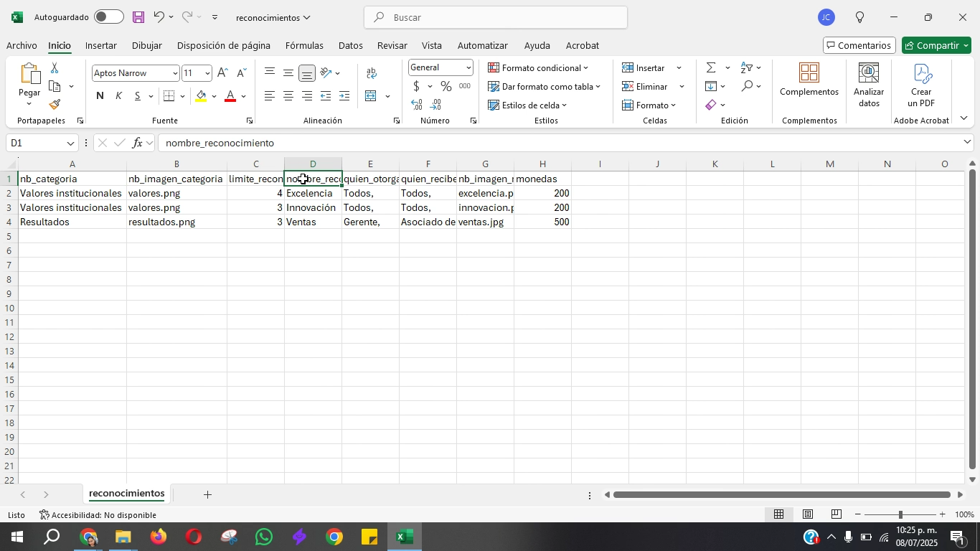980x551 pixels.
Task: Toggle the Autoguardado switch
Action: click(108, 17)
